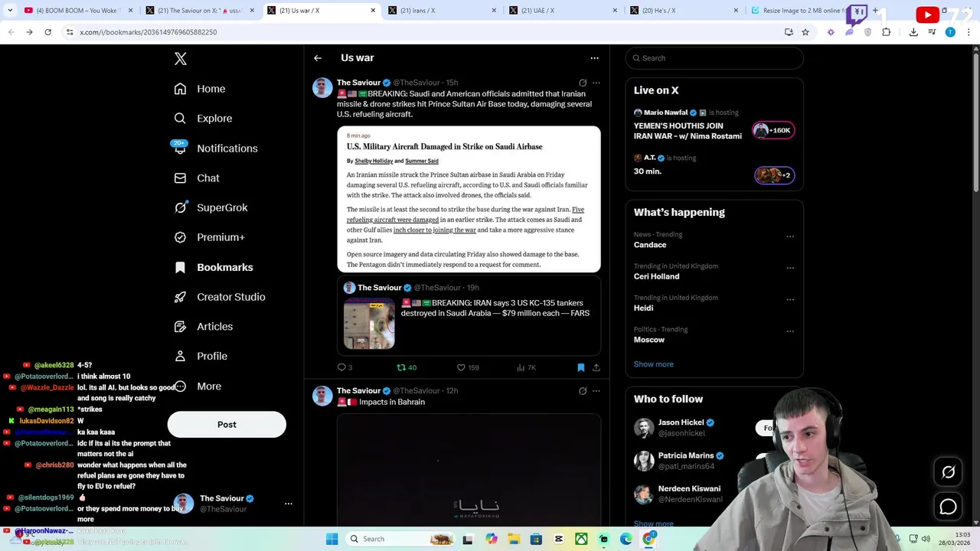This screenshot has width=980, height=551.
Task: Open account menu for The Saviour
Action: pyautogui.click(x=289, y=504)
